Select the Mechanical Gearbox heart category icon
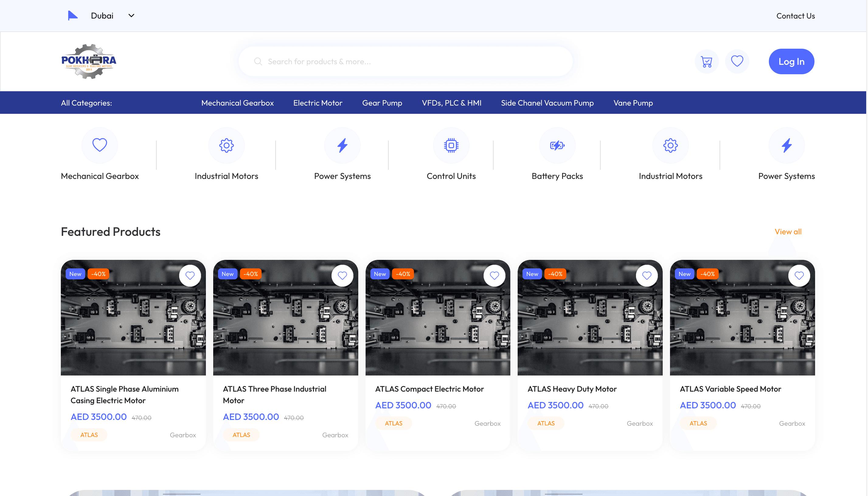 (100, 145)
